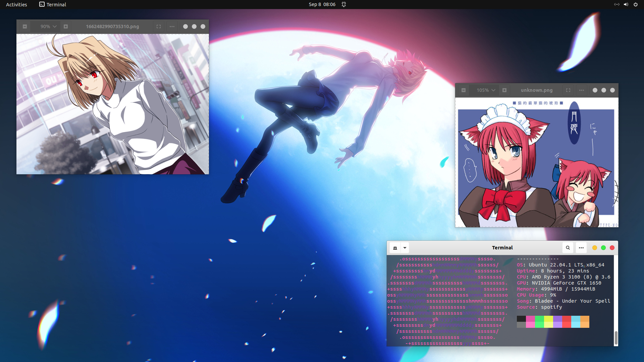Click the 'NVIDIA GeForce GTX 1650' GPU line
Image resolution: width=644 pixels, height=362 pixels.
coord(559,283)
